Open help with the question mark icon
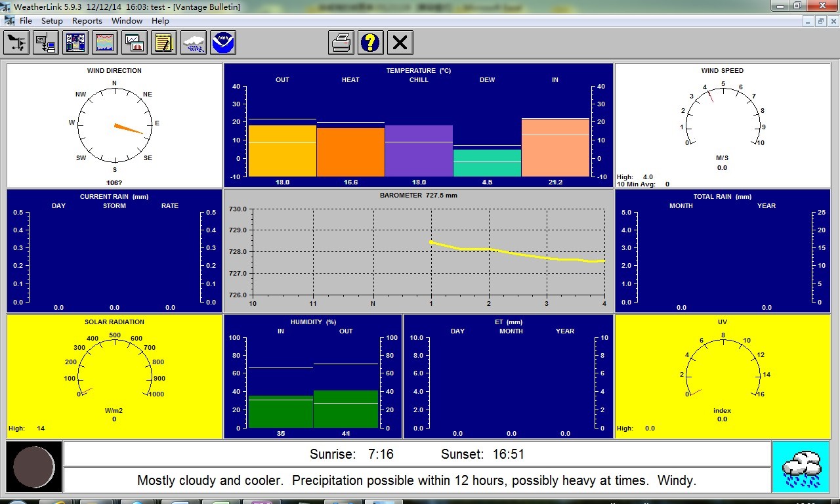The width and height of the screenshot is (840, 504). tap(371, 43)
